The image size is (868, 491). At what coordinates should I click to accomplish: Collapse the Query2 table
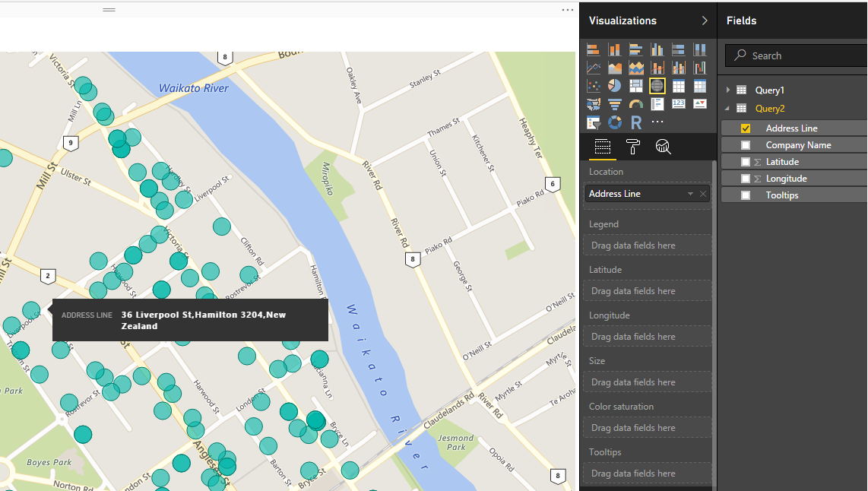(728, 109)
